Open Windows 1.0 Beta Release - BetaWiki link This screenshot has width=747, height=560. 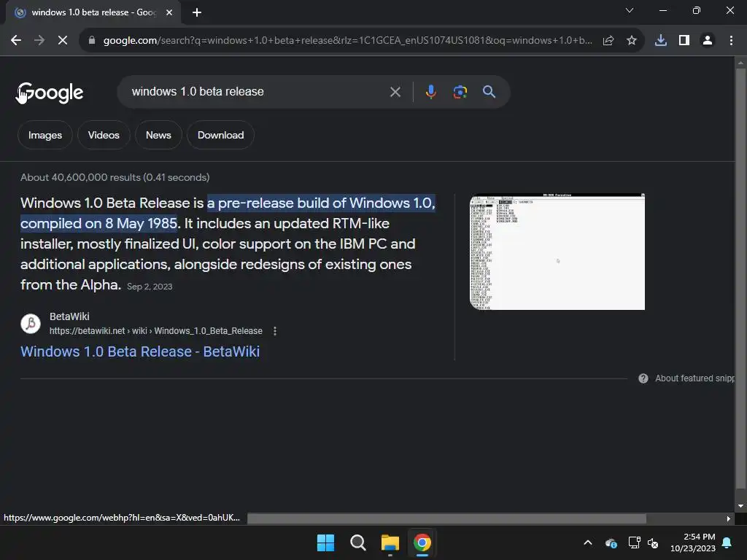(140, 351)
